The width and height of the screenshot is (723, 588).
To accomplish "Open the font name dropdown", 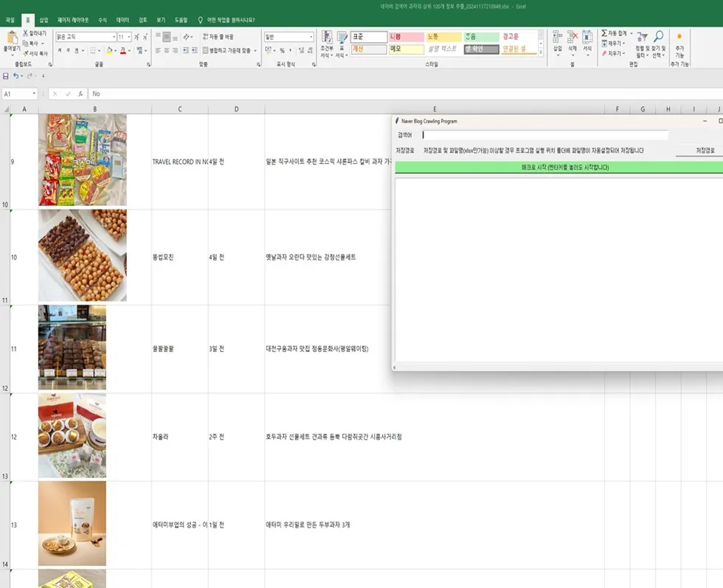I will 114,37.
